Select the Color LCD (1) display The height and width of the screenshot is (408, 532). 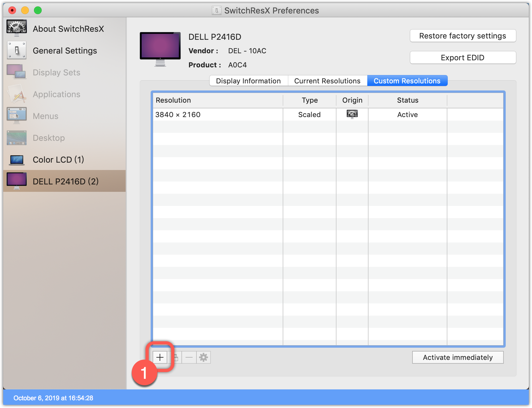64,160
